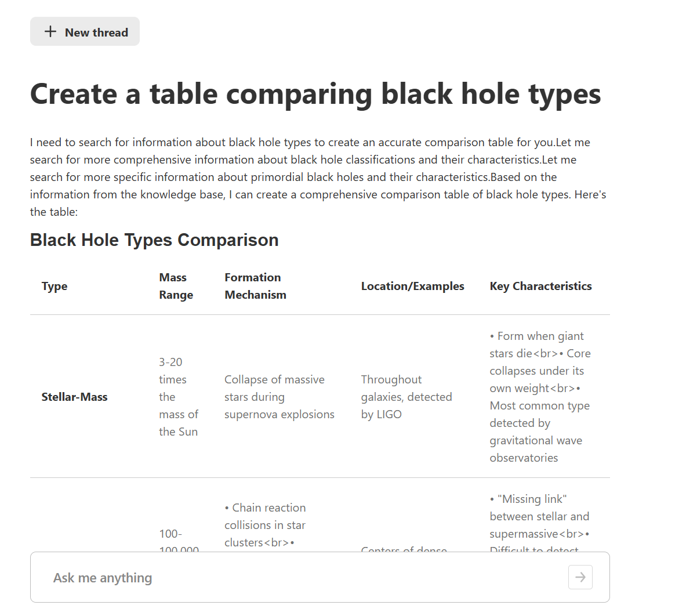Select the "Formation Mechanism" column header
The height and width of the screenshot is (616, 686).
tap(255, 287)
